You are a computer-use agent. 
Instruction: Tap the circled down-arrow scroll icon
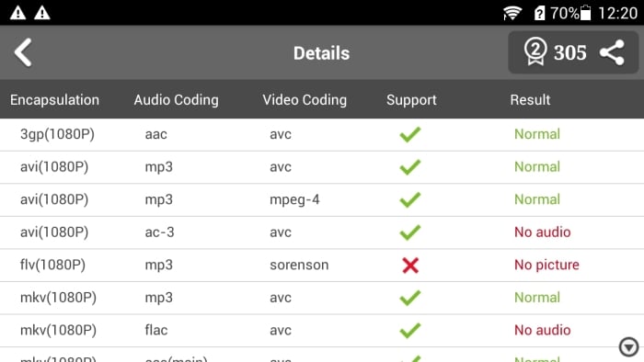pyautogui.click(x=628, y=346)
